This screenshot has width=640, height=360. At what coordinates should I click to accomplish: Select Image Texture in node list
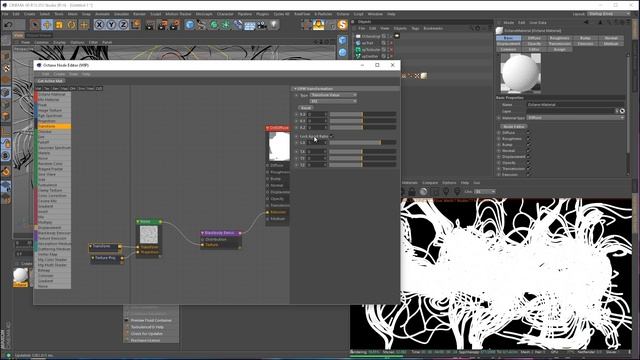(53, 110)
